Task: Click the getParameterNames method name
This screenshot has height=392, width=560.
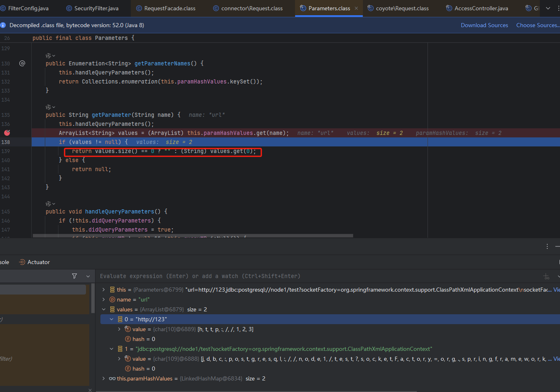Action: point(163,63)
